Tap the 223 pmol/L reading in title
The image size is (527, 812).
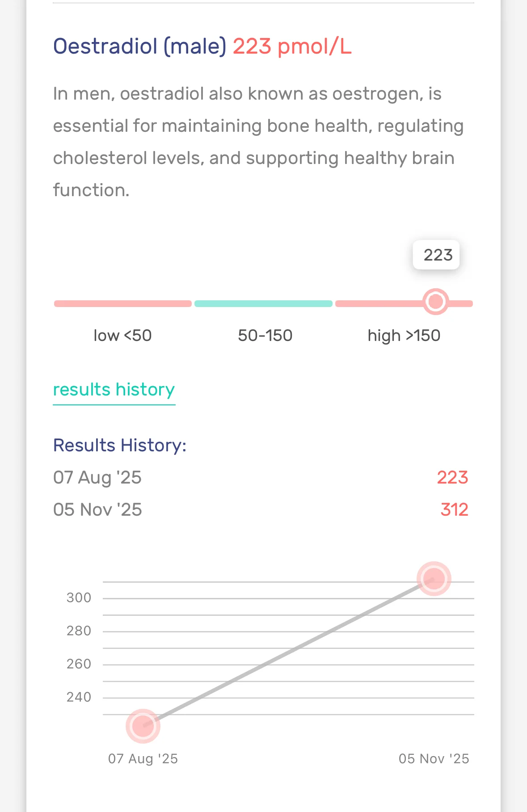point(292,46)
